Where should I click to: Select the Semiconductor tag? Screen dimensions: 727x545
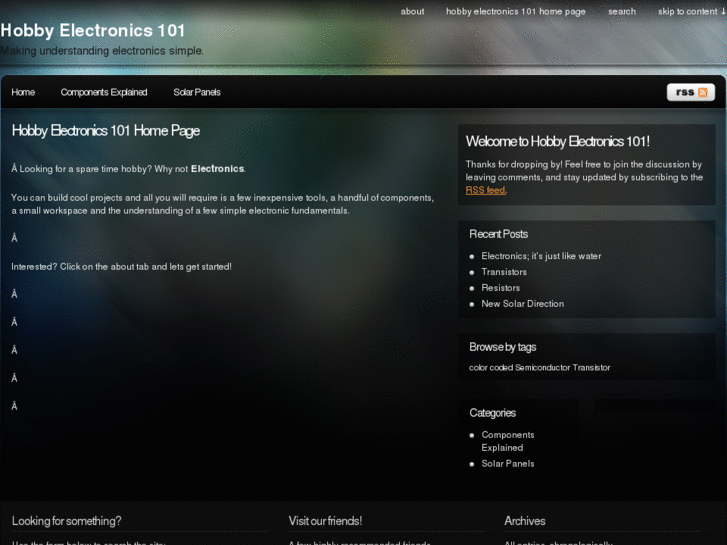[542, 368]
